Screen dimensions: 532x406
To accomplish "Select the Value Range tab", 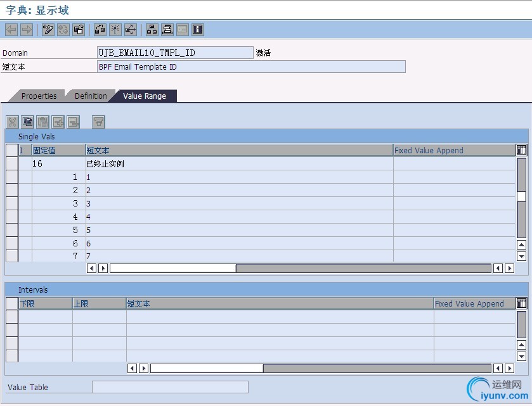I will point(145,96).
